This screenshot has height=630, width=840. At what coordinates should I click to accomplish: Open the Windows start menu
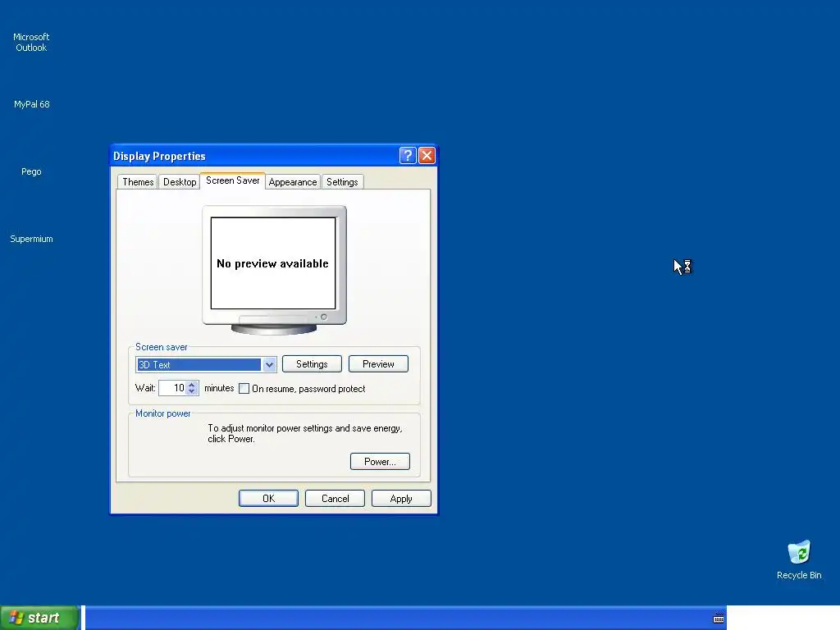click(x=39, y=618)
